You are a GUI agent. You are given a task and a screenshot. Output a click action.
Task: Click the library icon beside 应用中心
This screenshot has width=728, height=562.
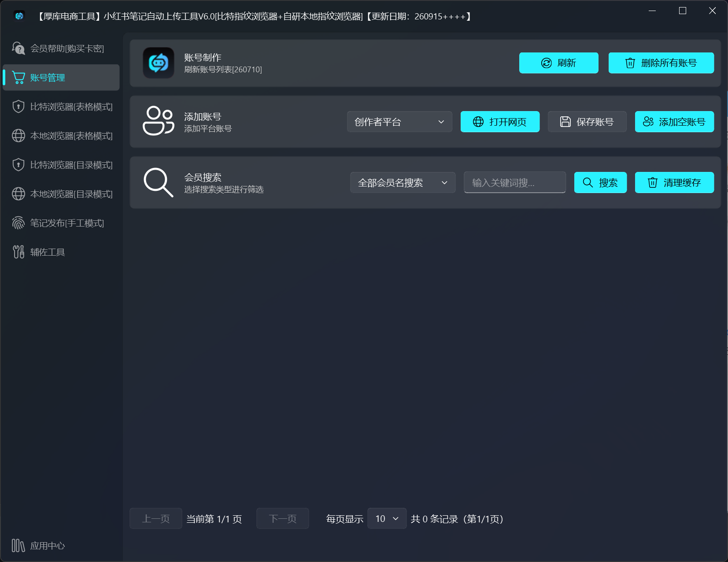point(18,546)
